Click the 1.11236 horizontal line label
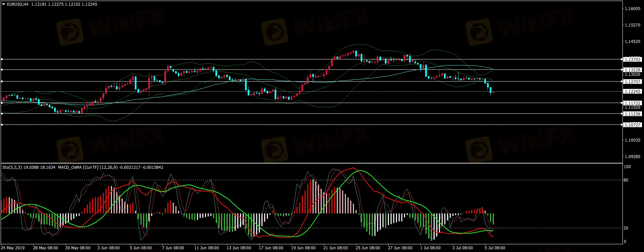Viewport: 644px width, 252px height. [x=632, y=114]
